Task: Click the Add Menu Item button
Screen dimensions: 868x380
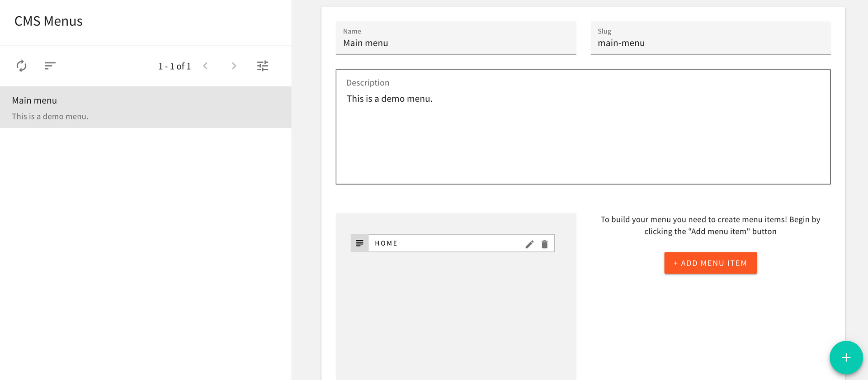Action: 710,263
